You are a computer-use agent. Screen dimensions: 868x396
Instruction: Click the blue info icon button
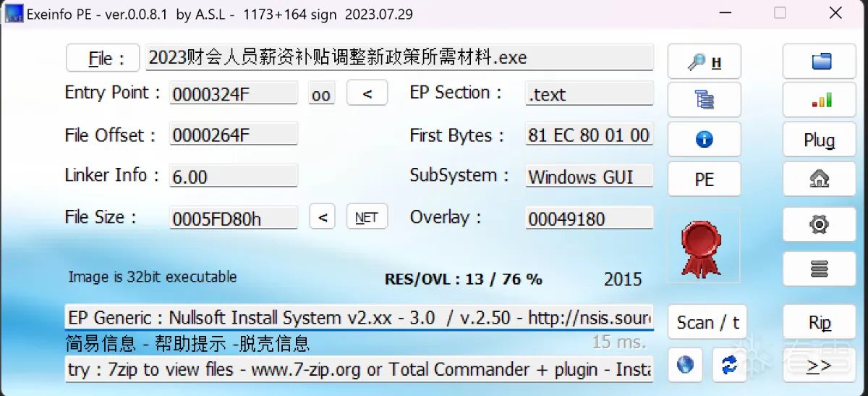coord(704,139)
